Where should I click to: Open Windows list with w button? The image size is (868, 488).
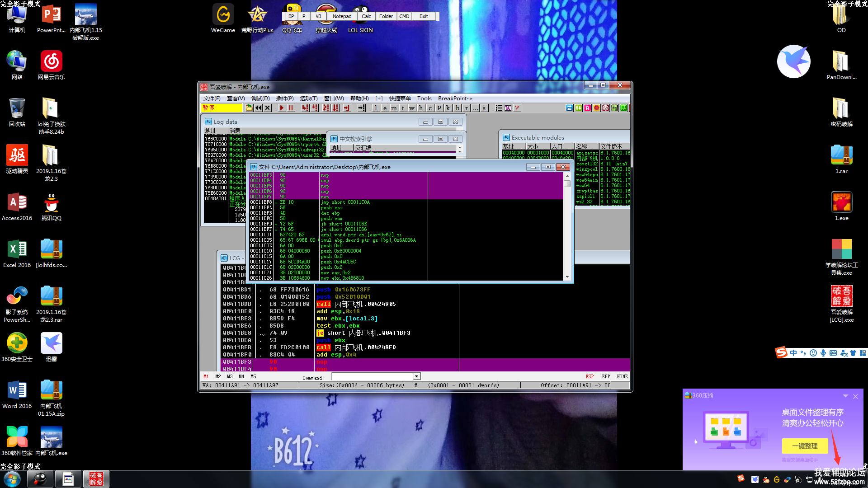tap(412, 108)
